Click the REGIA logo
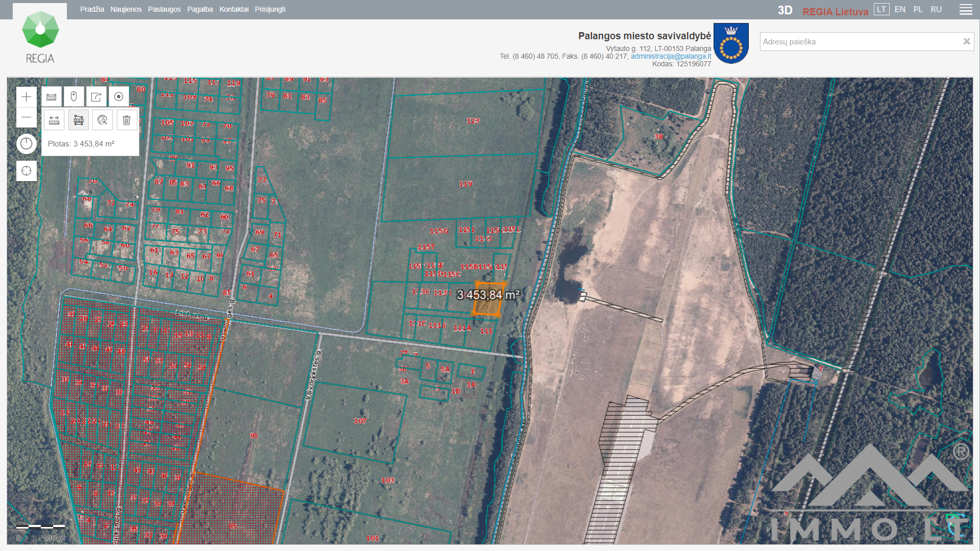Screen dimensions: 980x551 40,37
